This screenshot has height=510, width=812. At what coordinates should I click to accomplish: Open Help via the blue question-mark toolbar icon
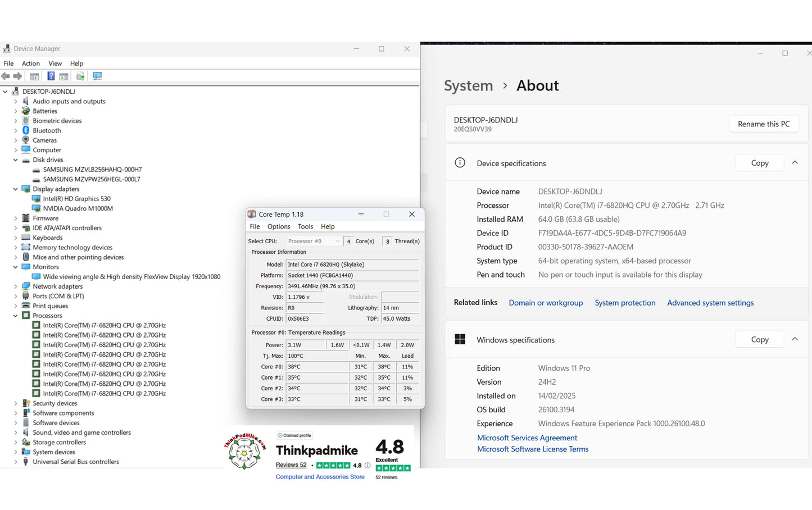tap(51, 76)
